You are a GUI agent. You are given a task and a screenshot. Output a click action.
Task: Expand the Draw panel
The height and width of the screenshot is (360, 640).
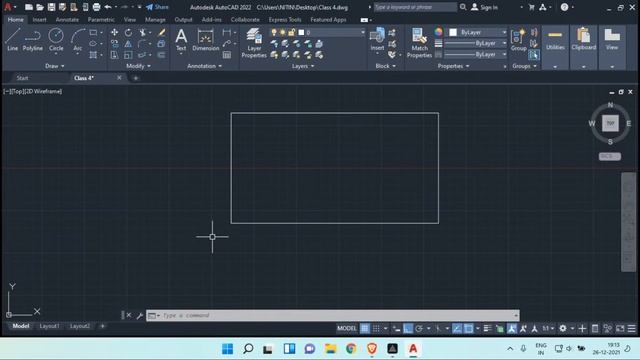[x=55, y=66]
